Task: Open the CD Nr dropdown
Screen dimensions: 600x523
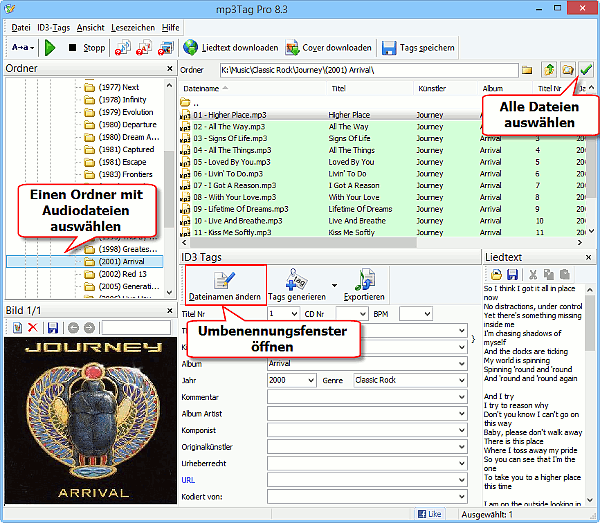Action: coord(362,314)
